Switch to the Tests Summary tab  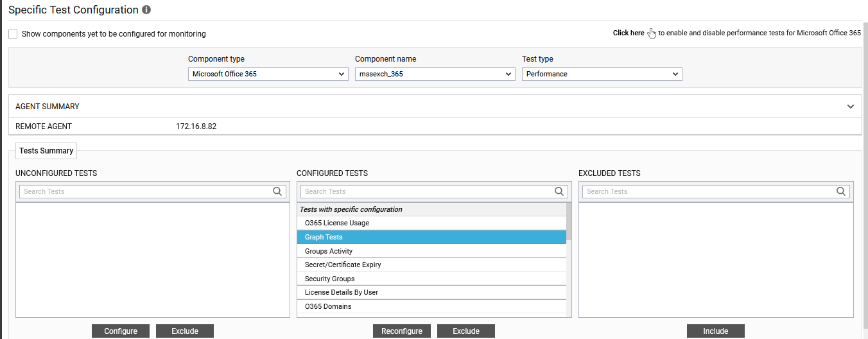46,151
